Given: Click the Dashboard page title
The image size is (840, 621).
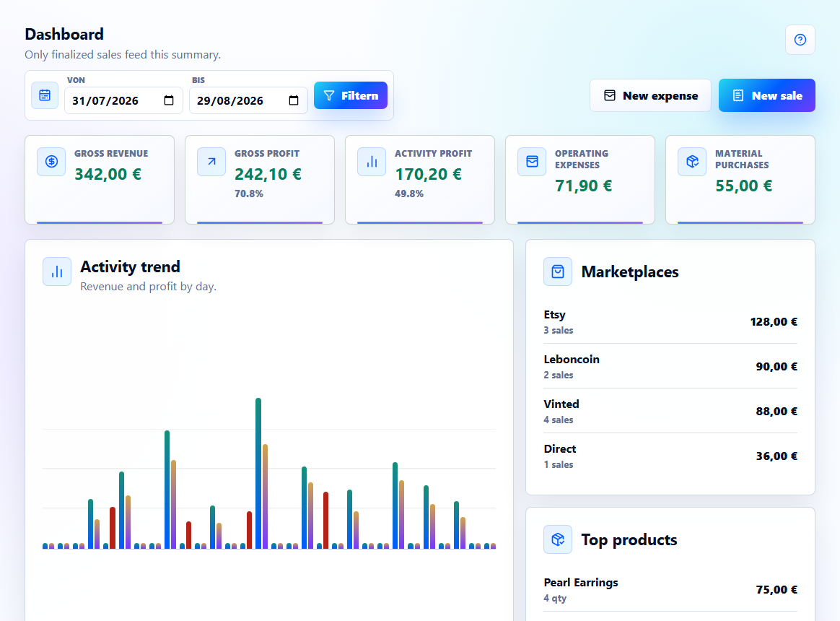Looking at the screenshot, I should click(x=64, y=35).
